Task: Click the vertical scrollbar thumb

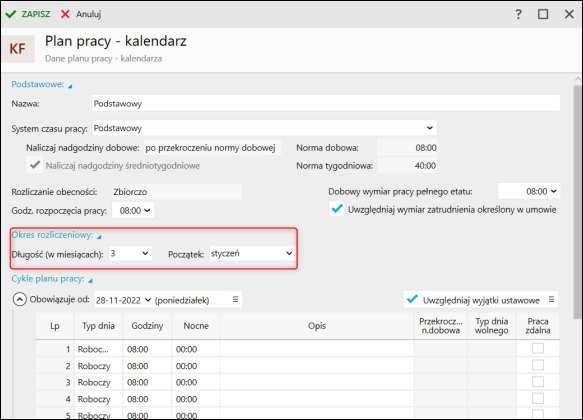Action: point(577,201)
